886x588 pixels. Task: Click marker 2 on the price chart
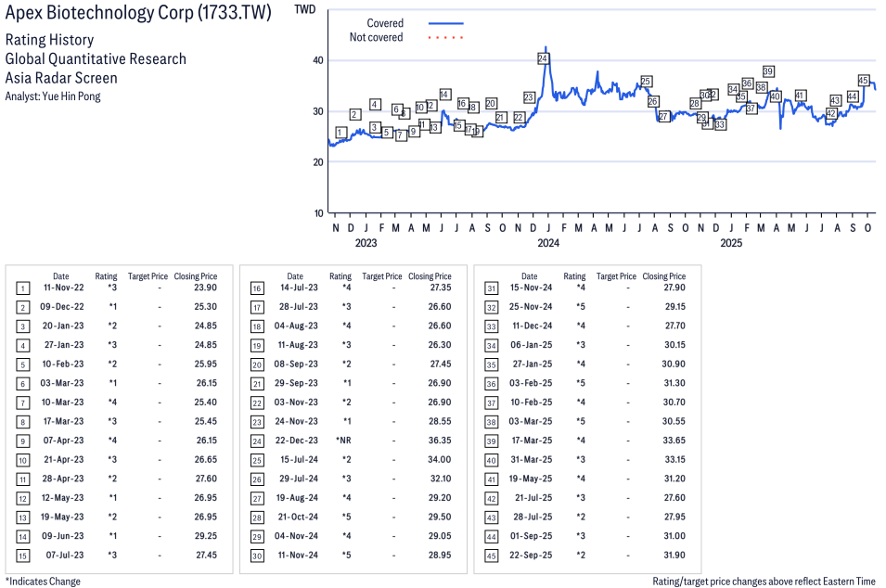[x=355, y=114]
